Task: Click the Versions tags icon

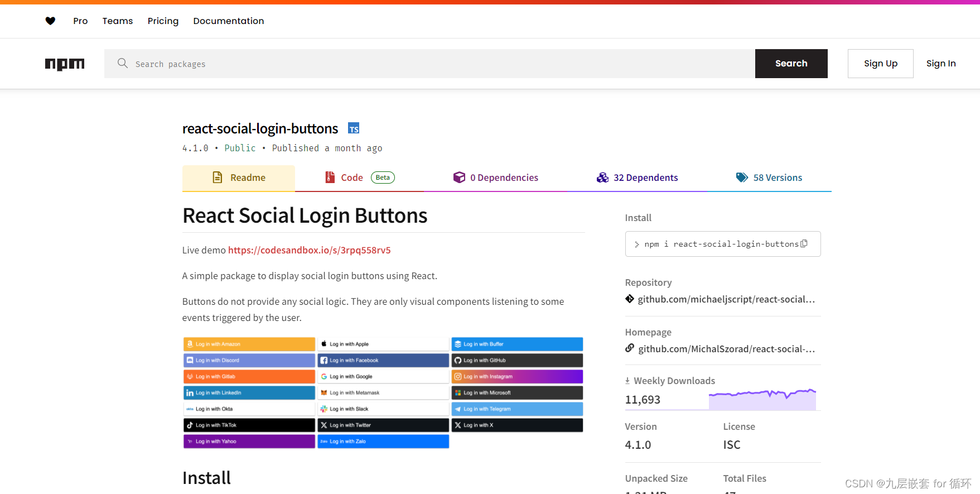Action: tap(742, 178)
